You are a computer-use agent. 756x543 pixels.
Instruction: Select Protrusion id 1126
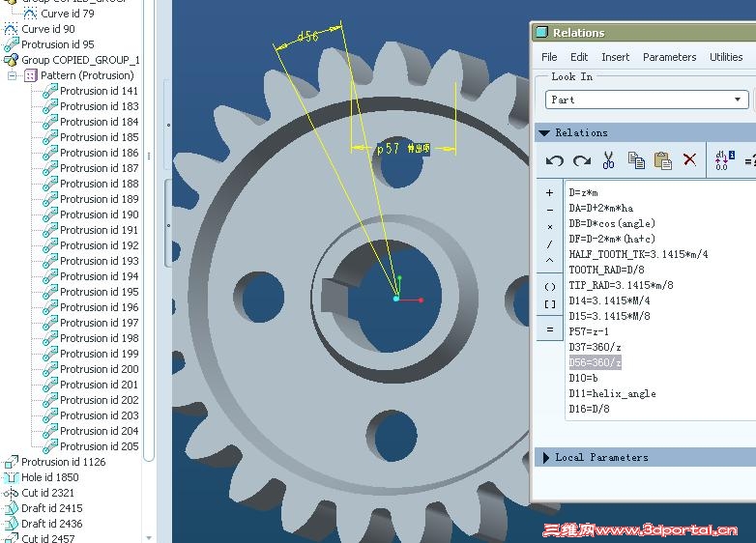click(x=63, y=462)
